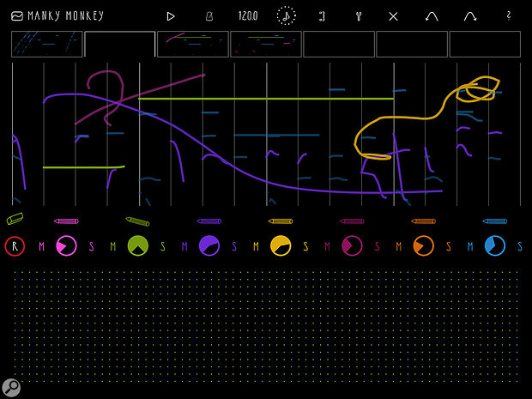Mute the magenta track
Viewport: 532px width, 399px height.
[327, 246]
